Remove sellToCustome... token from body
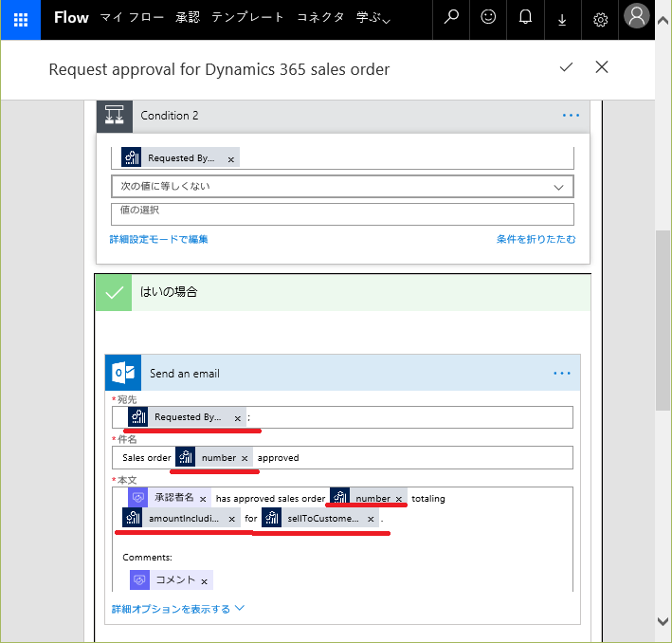Viewport: 672px width, 643px height. [x=371, y=520]
